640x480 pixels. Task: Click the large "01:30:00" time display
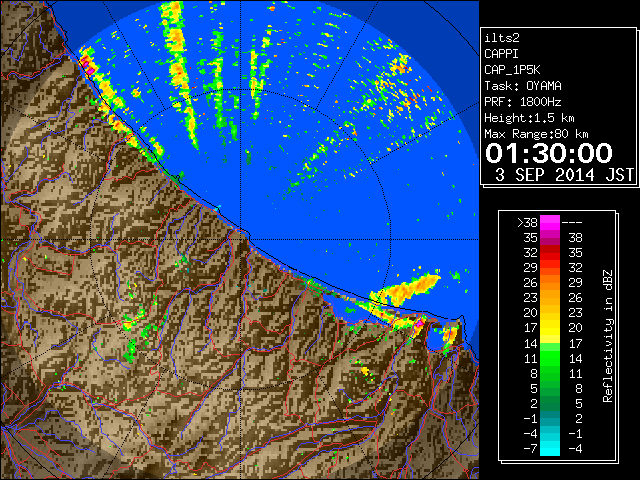coord(549,153)
